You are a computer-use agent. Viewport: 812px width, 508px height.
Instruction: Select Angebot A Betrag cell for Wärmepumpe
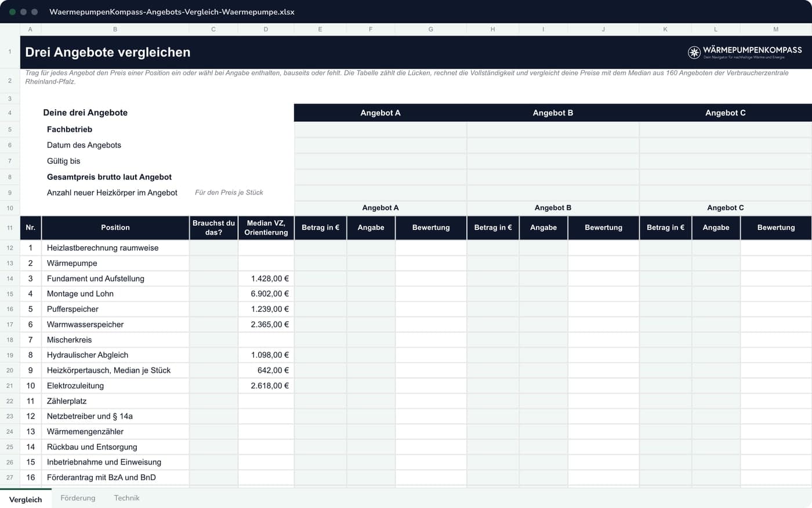[320, 263]
